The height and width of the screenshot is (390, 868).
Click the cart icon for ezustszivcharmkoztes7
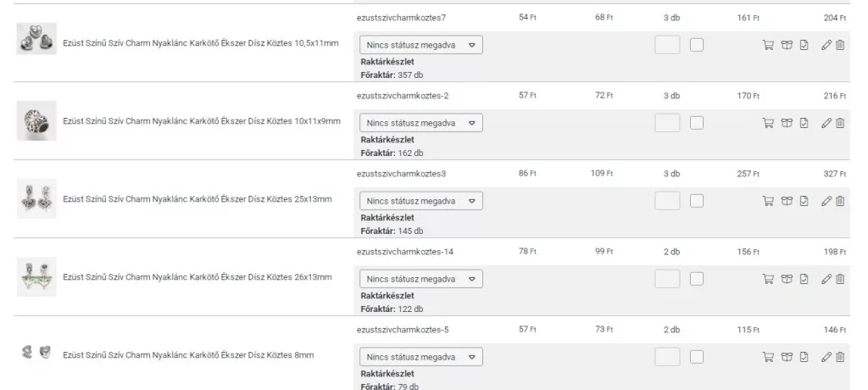pos(769,45)
